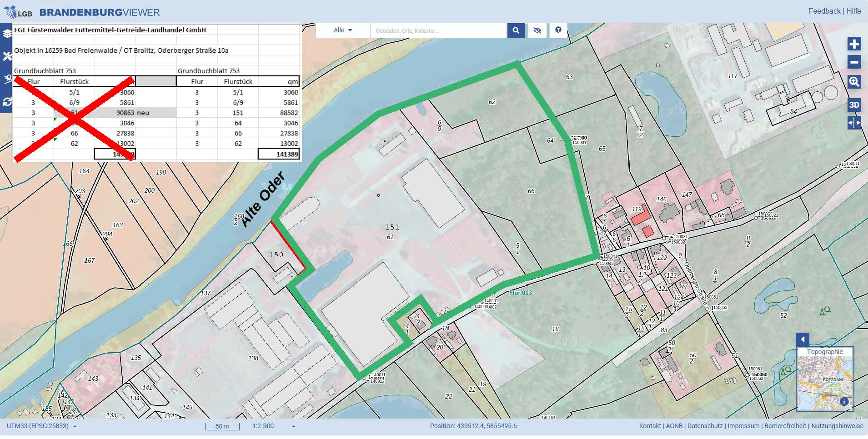The width and height of the screenshot is (868, 439).
Task: Click parcel label 138 on the map
Action: pyautogui.click(x=253, y=358)
